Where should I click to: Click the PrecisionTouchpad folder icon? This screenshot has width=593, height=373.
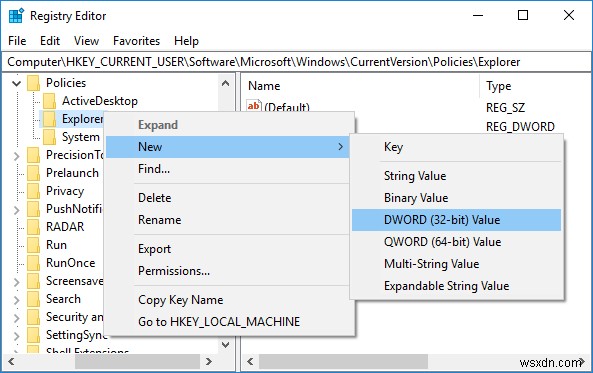coord(33,155)
